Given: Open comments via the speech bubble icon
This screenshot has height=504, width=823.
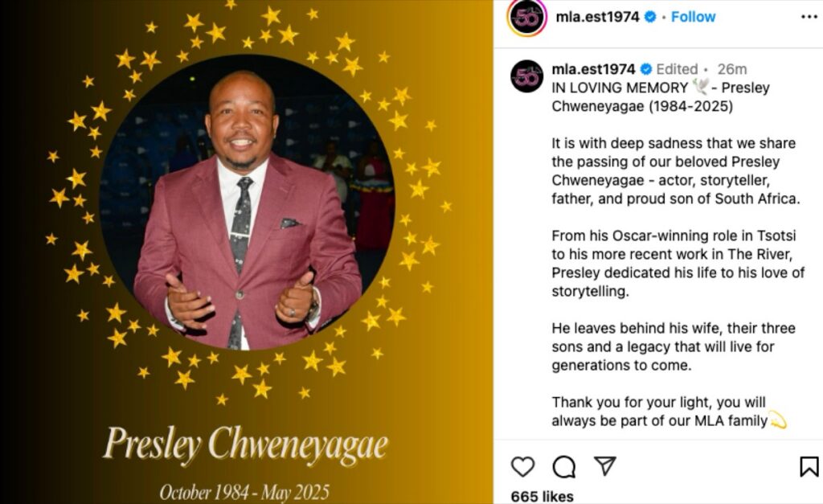Looking at the screenshot, I should (563, 466).
